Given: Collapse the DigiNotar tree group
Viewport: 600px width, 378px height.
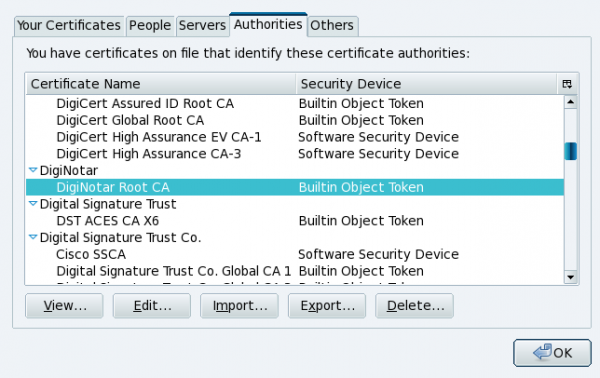Looking at the screenshot, I should 33,170.
